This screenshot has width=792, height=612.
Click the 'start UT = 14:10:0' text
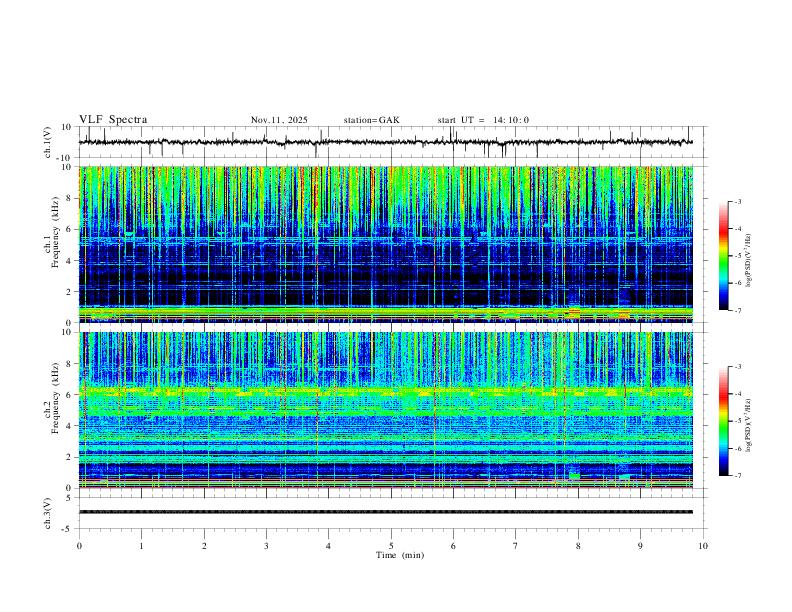[483, 120]
